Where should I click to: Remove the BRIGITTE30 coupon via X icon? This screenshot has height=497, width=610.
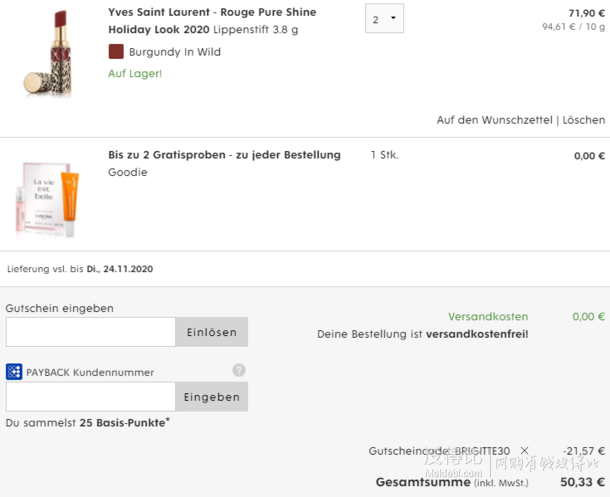(x=524, y=452)
